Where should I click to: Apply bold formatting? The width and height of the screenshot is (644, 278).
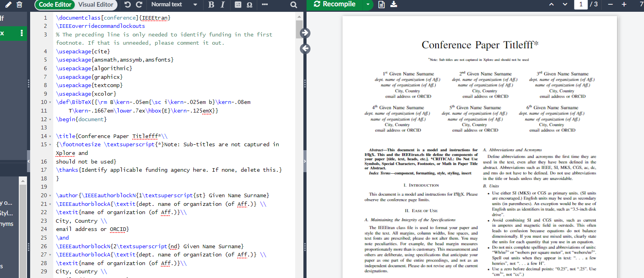click(x=211, y=5)
